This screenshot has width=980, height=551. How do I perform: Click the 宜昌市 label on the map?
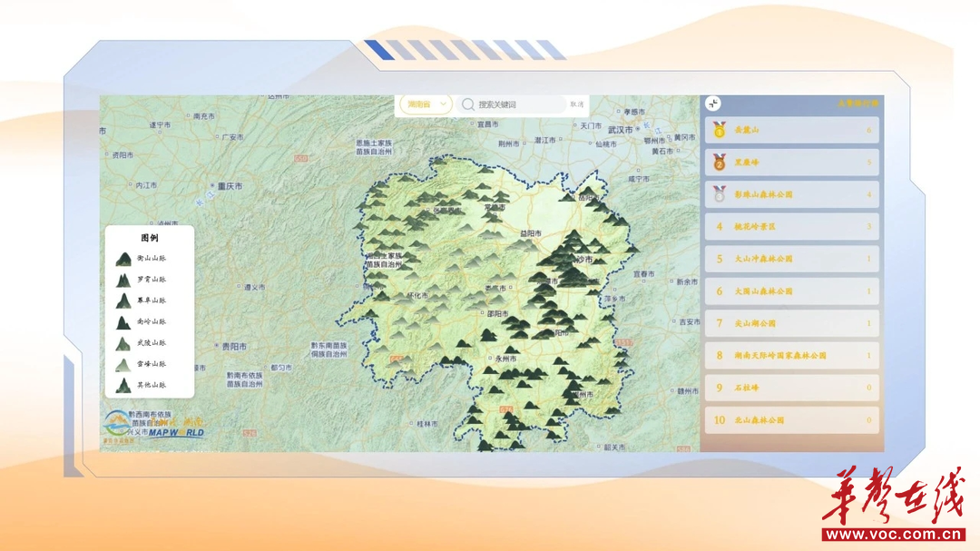click(488, 124)
